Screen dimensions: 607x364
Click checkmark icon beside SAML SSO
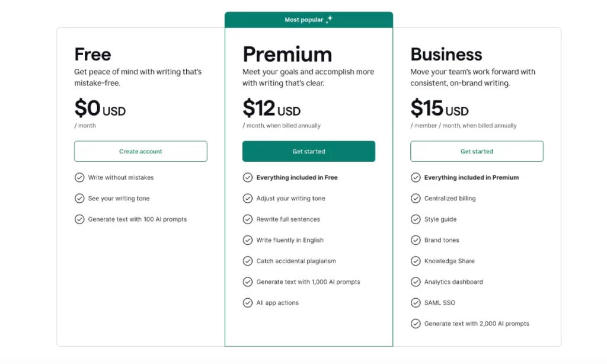click(x=416, y=303)
